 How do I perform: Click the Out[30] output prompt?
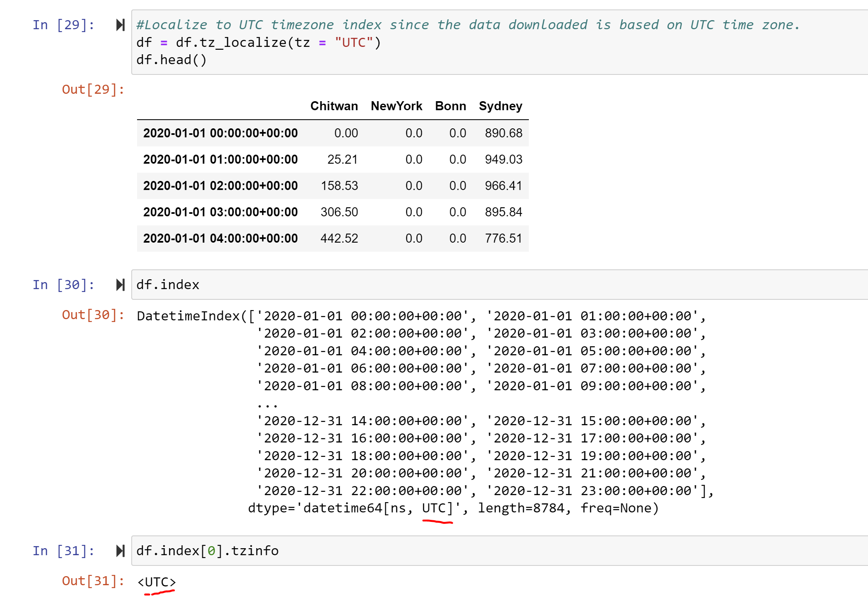click(93, 315)
